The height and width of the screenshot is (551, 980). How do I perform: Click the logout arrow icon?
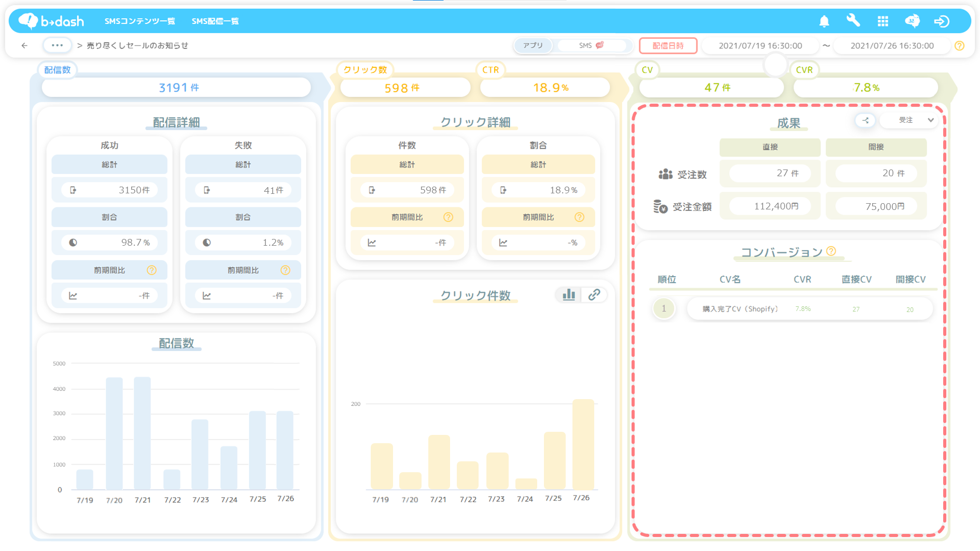click(942, 21)
